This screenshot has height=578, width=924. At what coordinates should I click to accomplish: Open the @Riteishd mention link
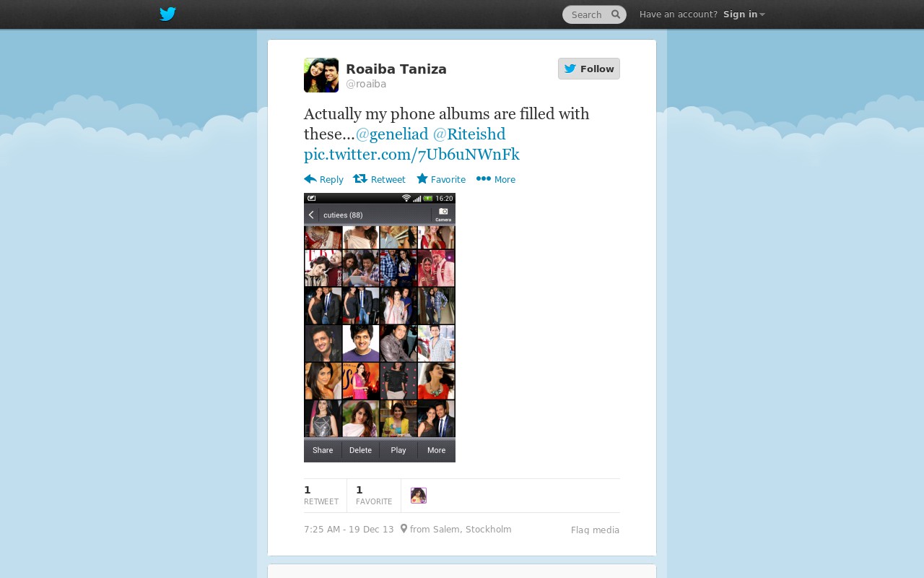(x=469, y=134)
